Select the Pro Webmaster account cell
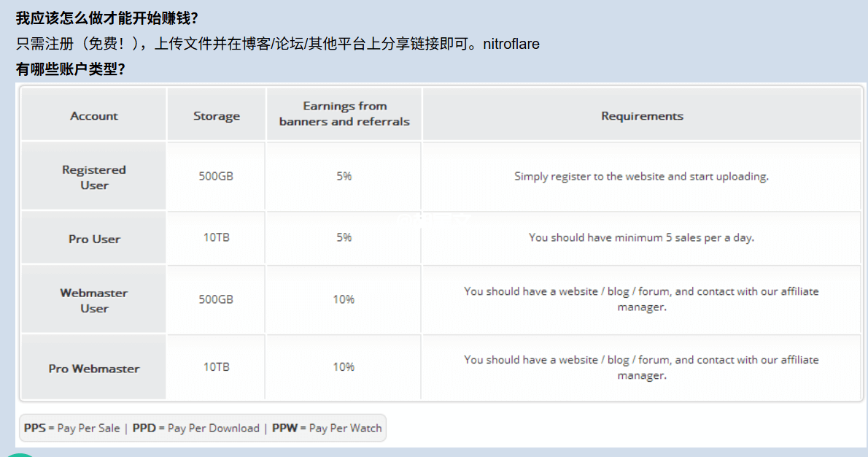Screen dimensions: 868x457 coord(94,369)
